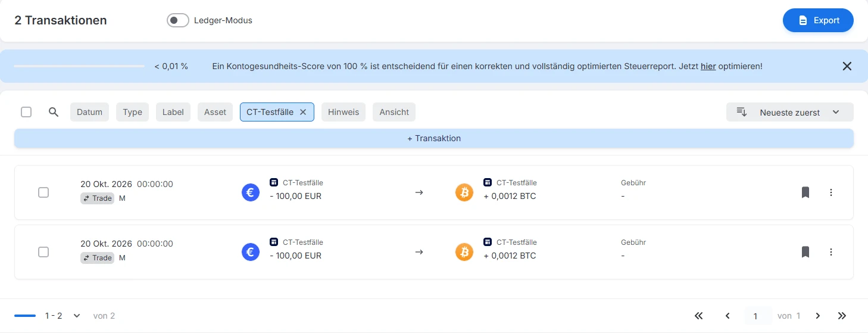Open the Datum filter chip
Viewport: 868px width, 333px height.
(89, 112)
